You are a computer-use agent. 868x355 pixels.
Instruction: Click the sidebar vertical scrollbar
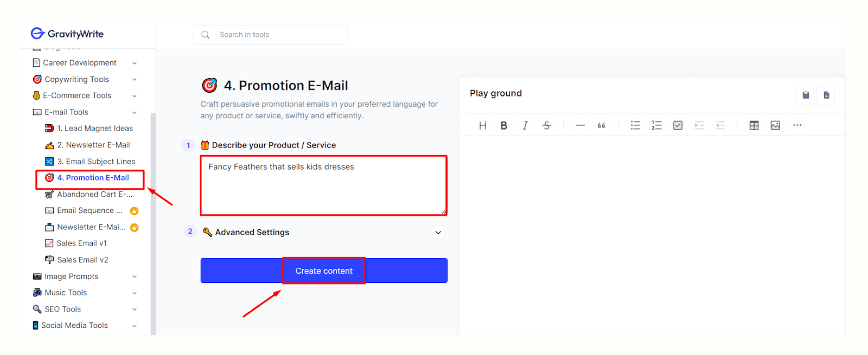pos(153,223)
